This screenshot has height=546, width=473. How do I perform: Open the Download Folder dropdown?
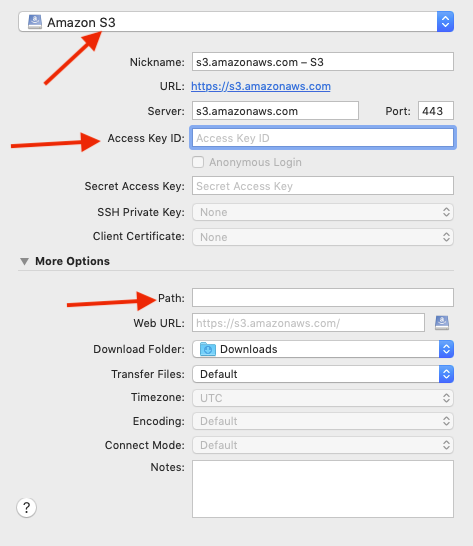coord(323,349)
